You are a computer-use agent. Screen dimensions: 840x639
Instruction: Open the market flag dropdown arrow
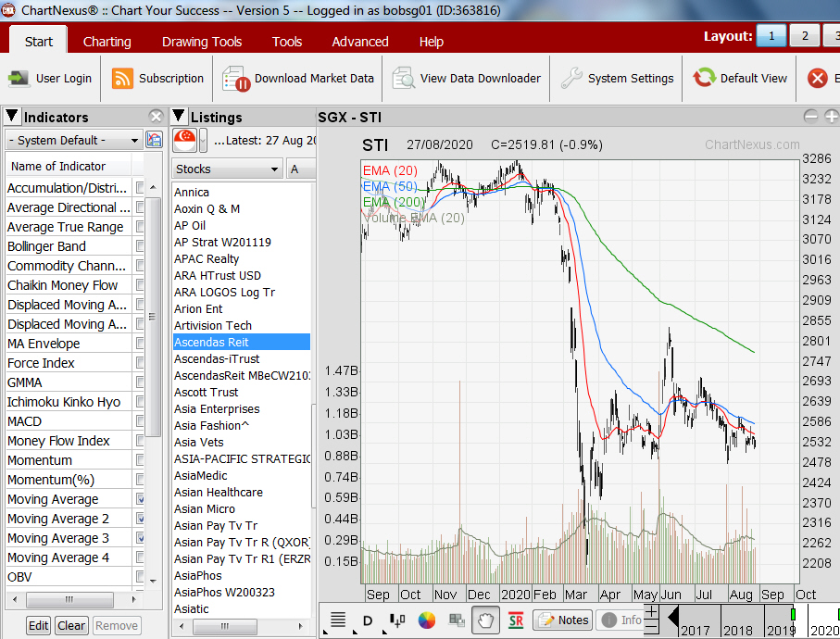click(203, 142)
